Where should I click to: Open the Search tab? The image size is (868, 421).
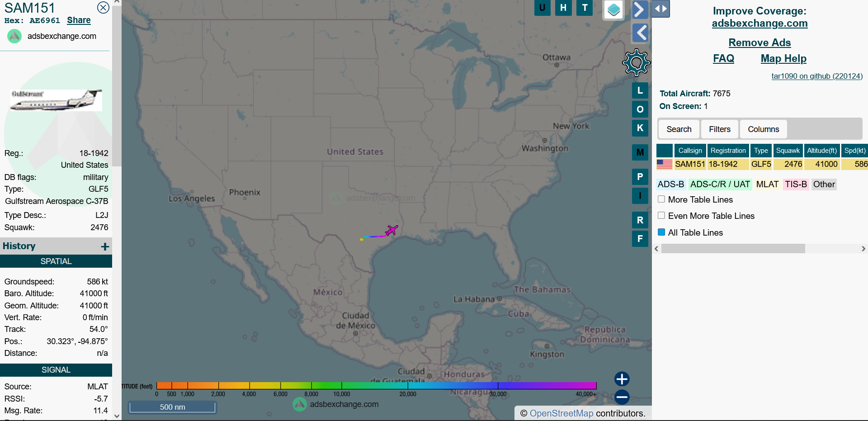tap(679, 129)
